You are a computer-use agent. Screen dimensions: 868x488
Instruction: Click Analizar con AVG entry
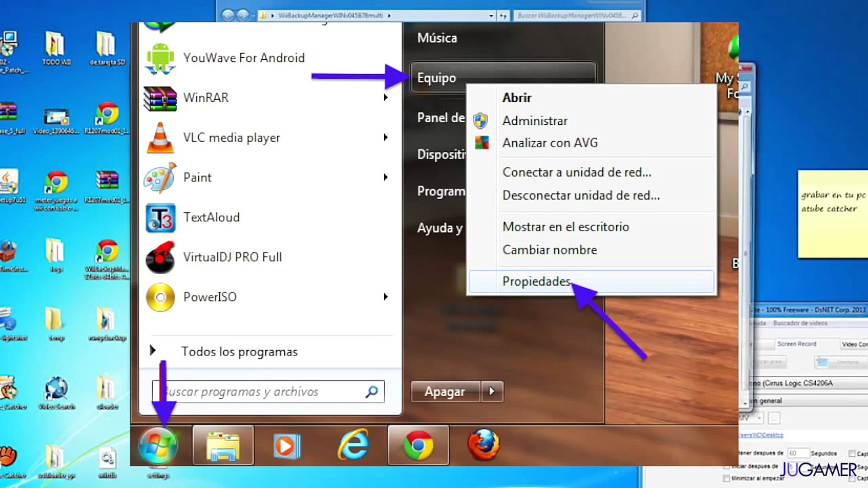pos(550,143)
